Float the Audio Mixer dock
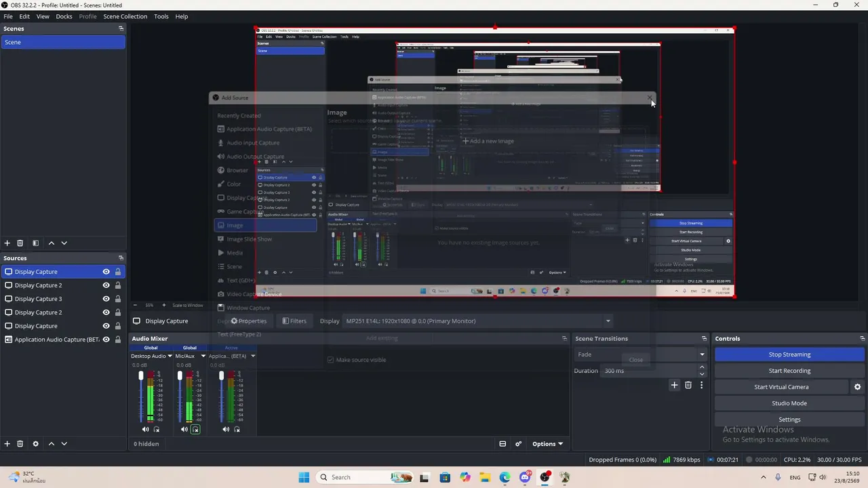The image size is (868, 488). coord(564,338)
